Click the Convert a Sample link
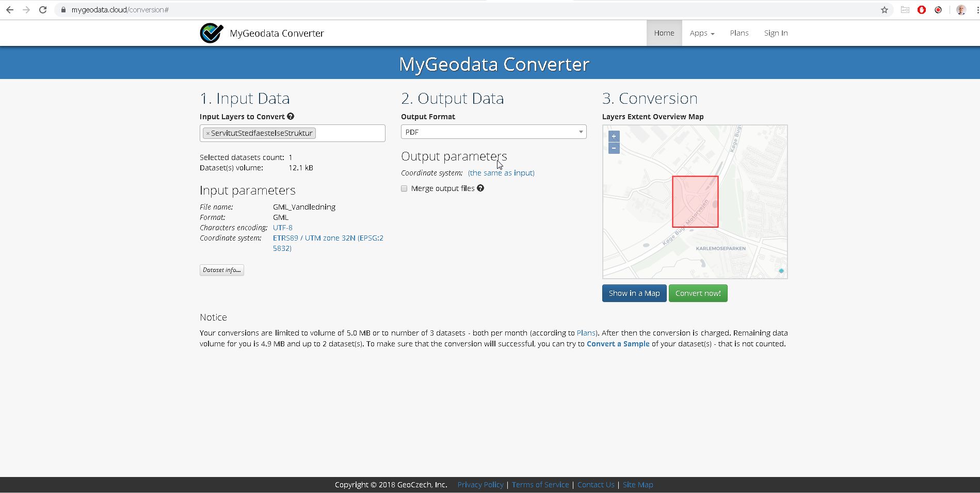The image size is (980, 493). 618,344
